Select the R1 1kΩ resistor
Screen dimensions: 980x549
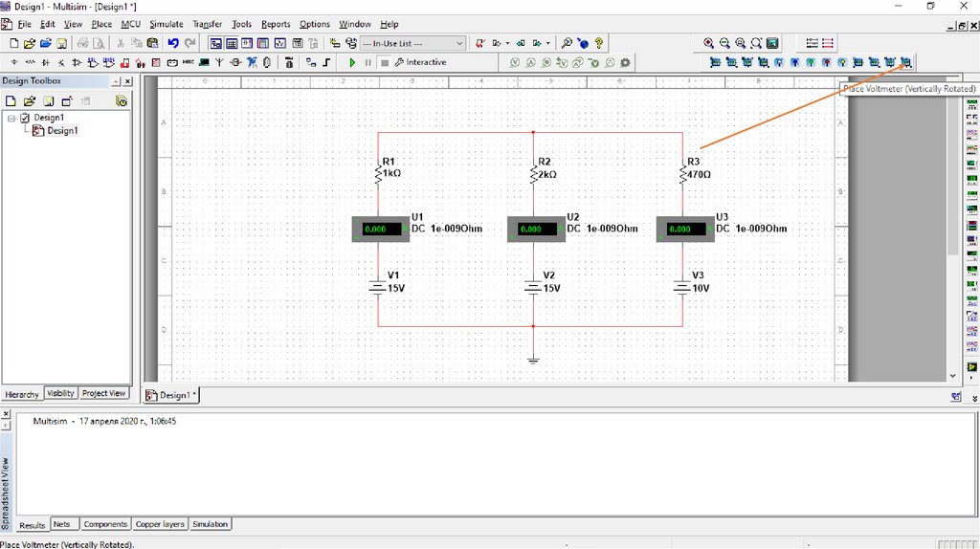point(379,173)
